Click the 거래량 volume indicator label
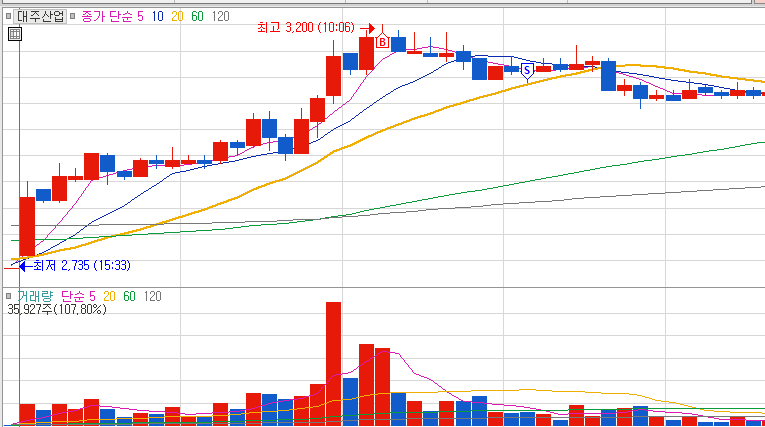This screenshot has height=427, width=765. [35, 296]
